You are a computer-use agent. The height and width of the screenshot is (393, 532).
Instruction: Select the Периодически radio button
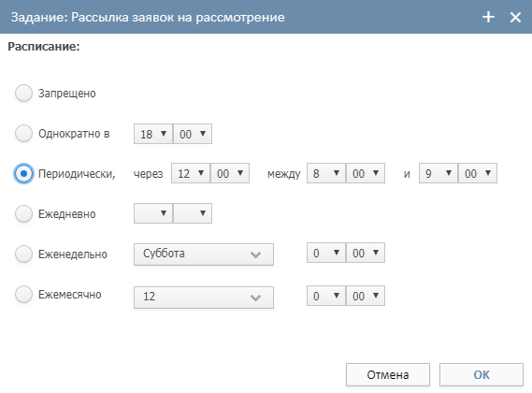click(23, 173)
